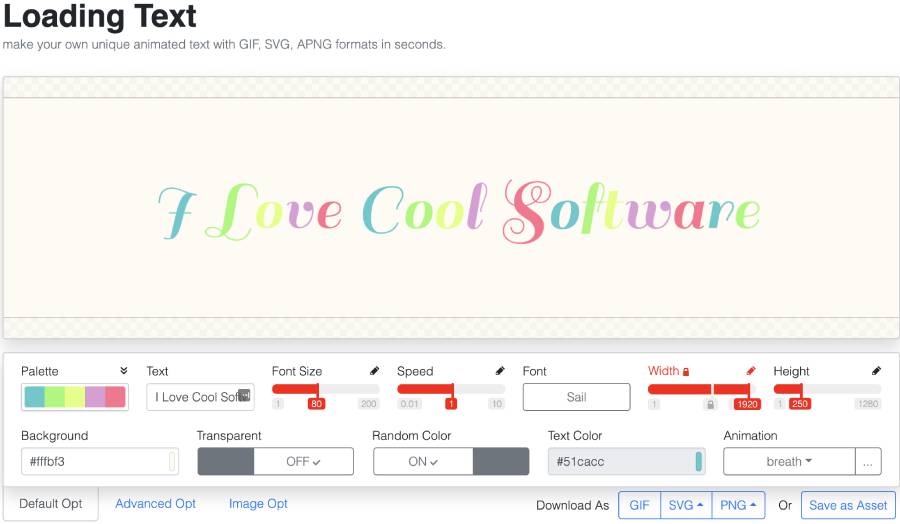Click the Loading Text page heading
This screenshot has height=524, width=900.
[100, 15]
